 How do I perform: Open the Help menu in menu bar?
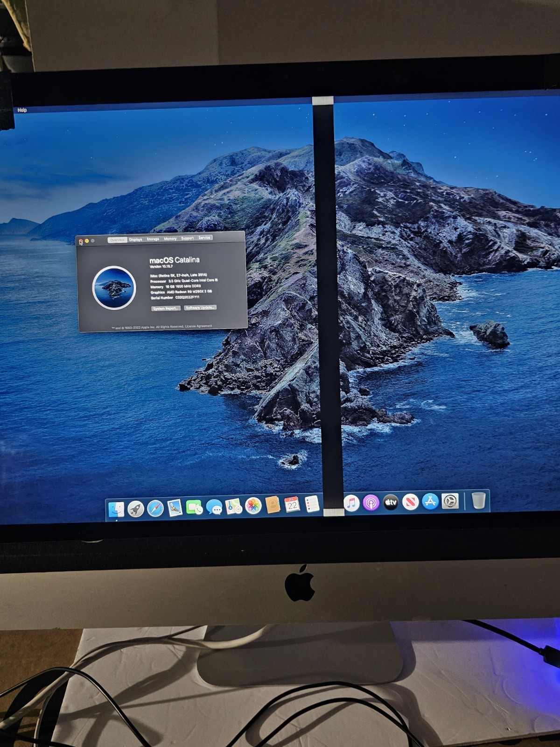click(22, 110)
